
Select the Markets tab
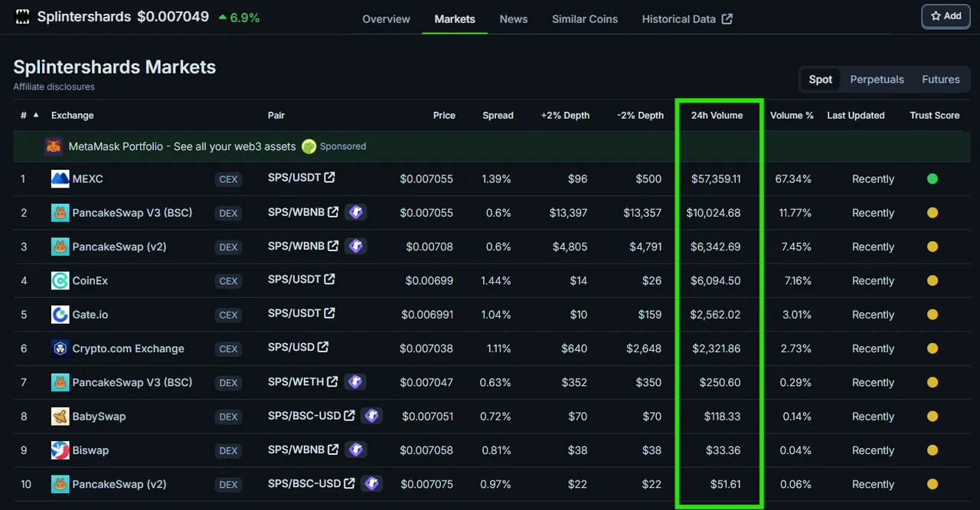(455, 19)
